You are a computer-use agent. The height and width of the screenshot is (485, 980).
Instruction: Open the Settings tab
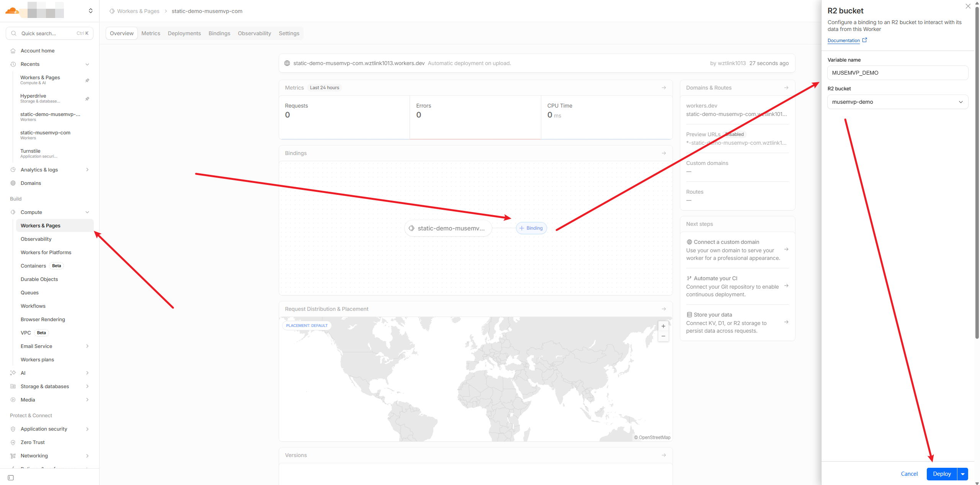pos(289,33)
